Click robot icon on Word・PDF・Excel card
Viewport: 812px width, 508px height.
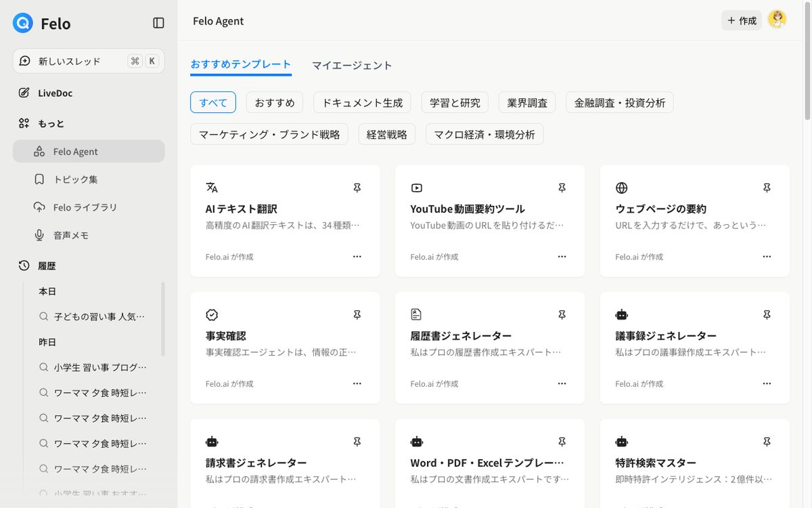(417, 442)
